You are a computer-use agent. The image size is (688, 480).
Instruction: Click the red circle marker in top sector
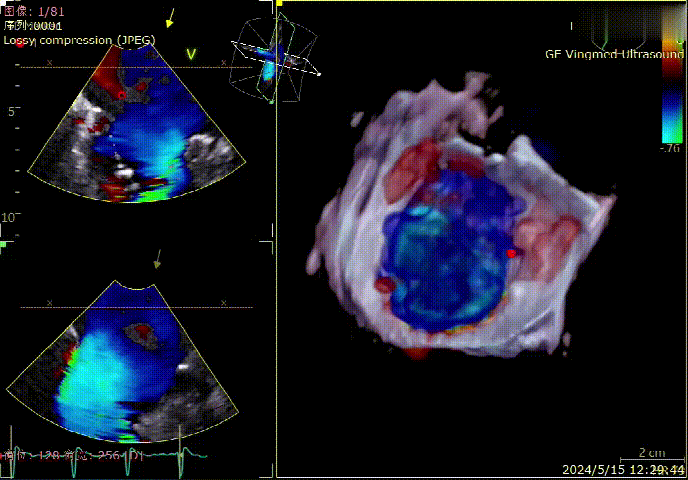pos(122,95)
